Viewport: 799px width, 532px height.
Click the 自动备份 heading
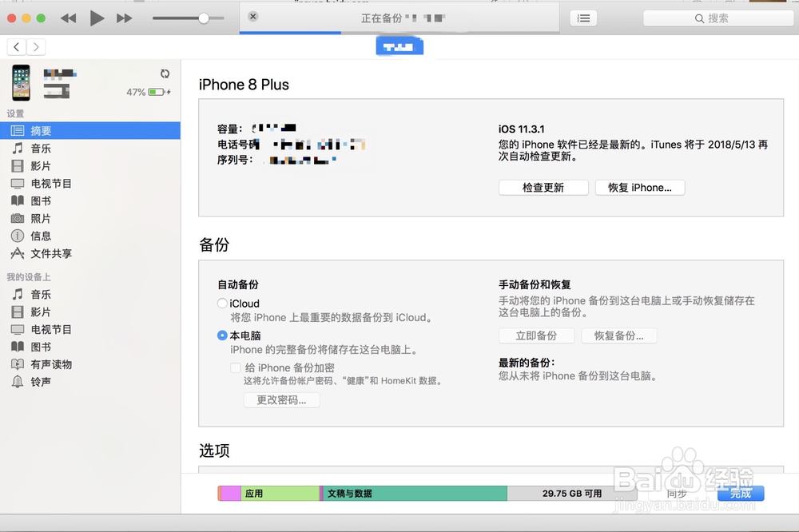[238, 284]
